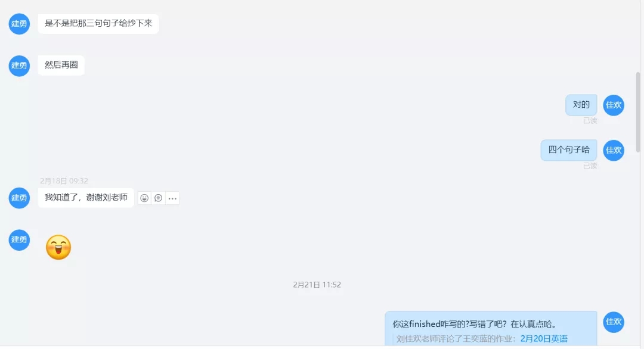644x349 pixels.
Task: Open the 2月20日英语 homework link
Action: pyautogui.click(x=544, y=339)
